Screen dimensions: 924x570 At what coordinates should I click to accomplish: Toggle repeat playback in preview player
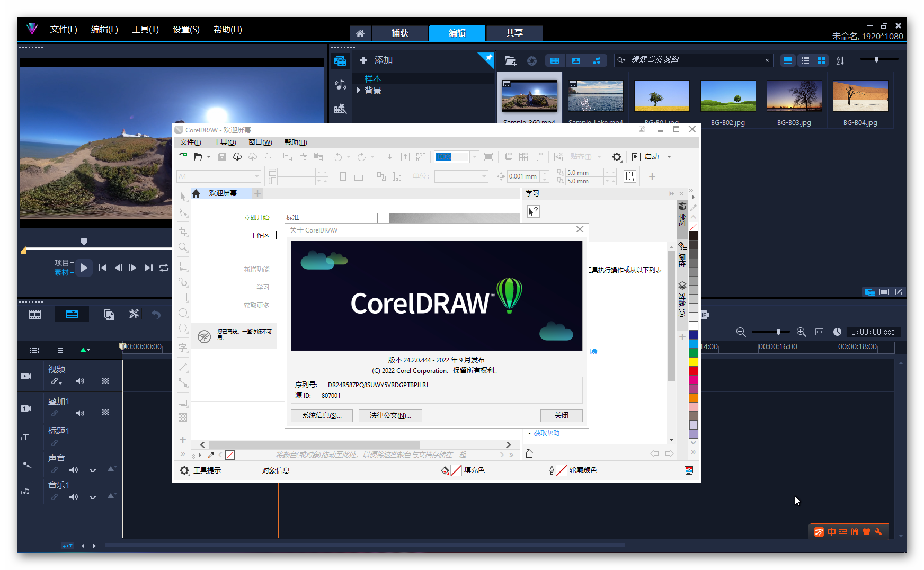164,268
